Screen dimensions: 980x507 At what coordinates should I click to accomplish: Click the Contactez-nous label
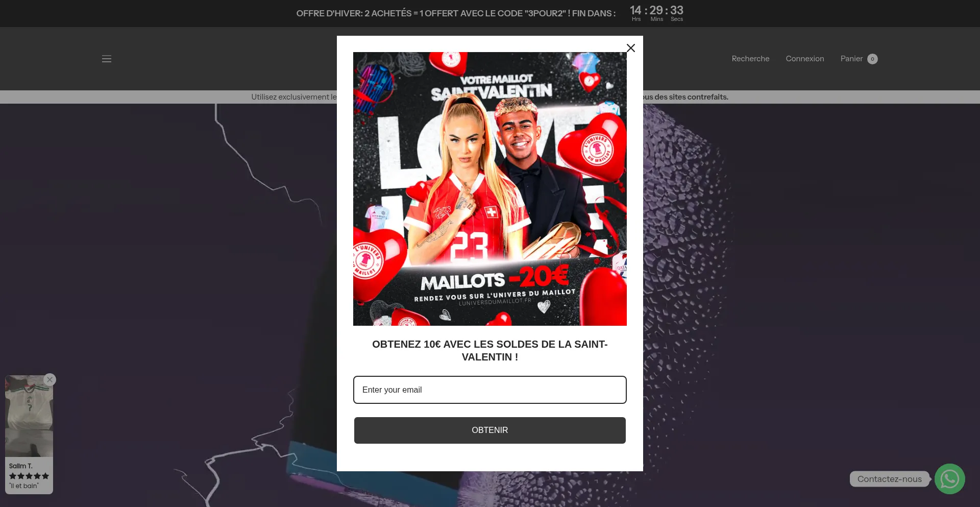click(x=890, y=479)
